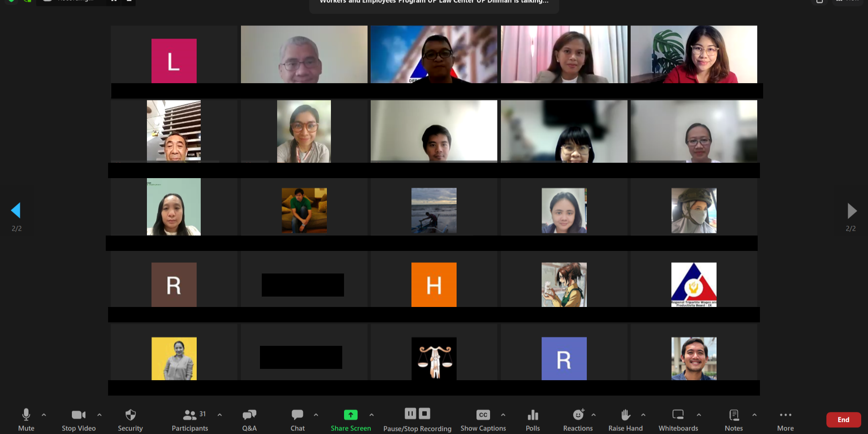Image resolution: width=868 pixels, height=434 pixels.
Task: Open Polls
Action: point(533,420)
